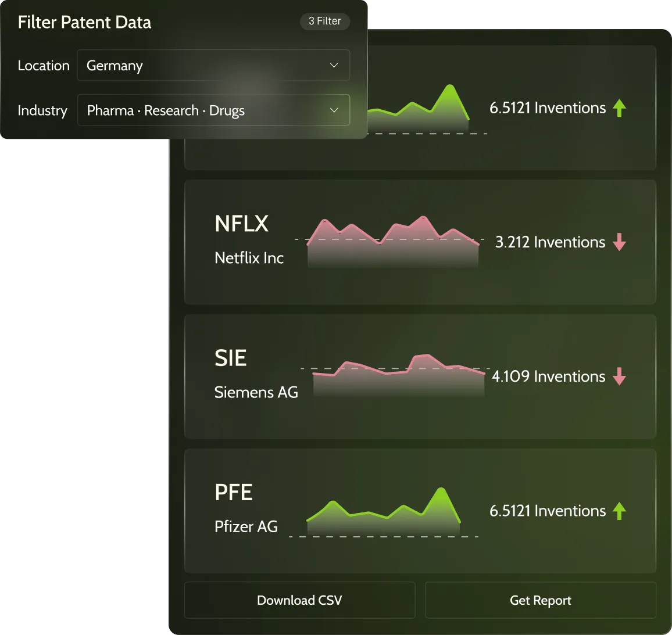
Task: Download CSV of patent data
Action: pyautogui.click(x=299, y=600)
